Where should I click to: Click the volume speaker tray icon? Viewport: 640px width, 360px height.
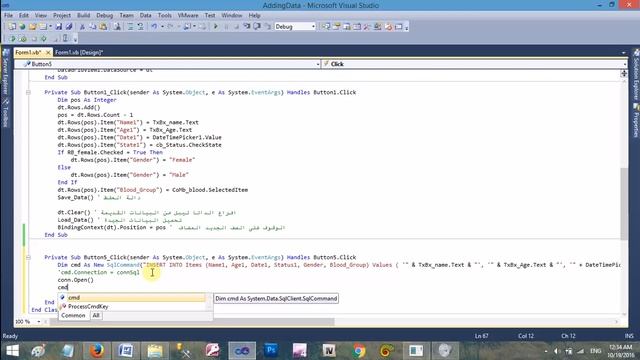557,351
